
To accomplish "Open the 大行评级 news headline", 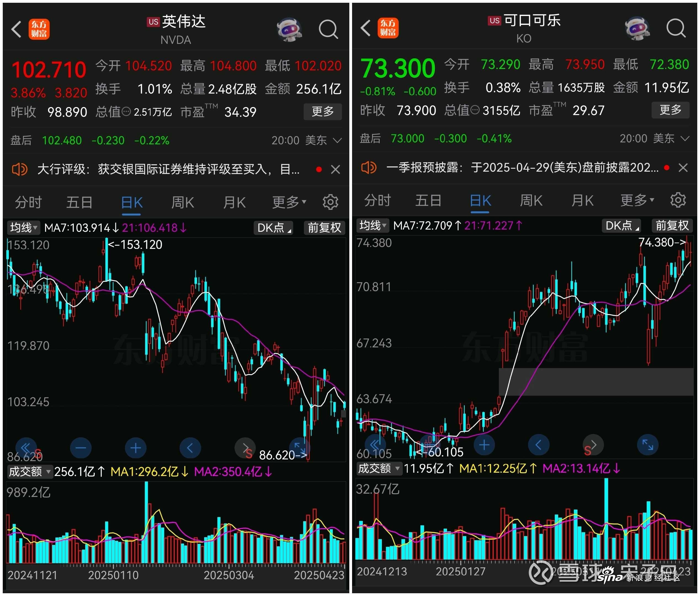I will pos(168,169).
